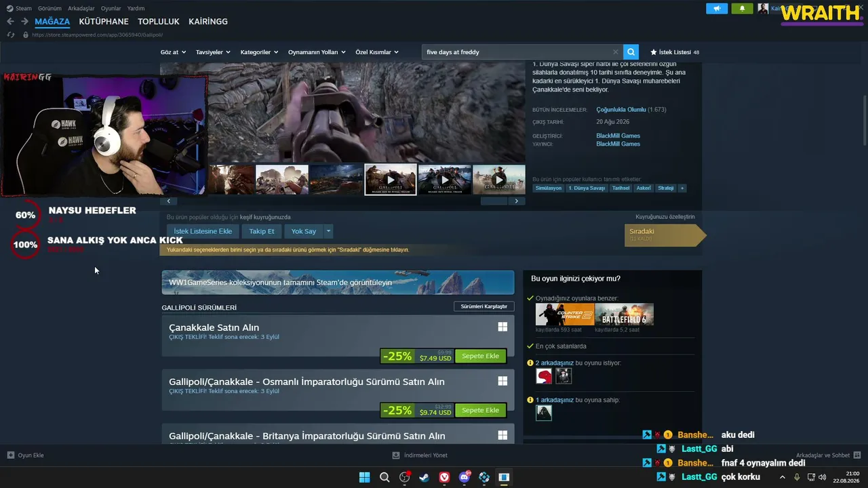Select the 1. Dünya Savaşı tag
This screenshot has height=488, width=868.
(x=587, y=188)
